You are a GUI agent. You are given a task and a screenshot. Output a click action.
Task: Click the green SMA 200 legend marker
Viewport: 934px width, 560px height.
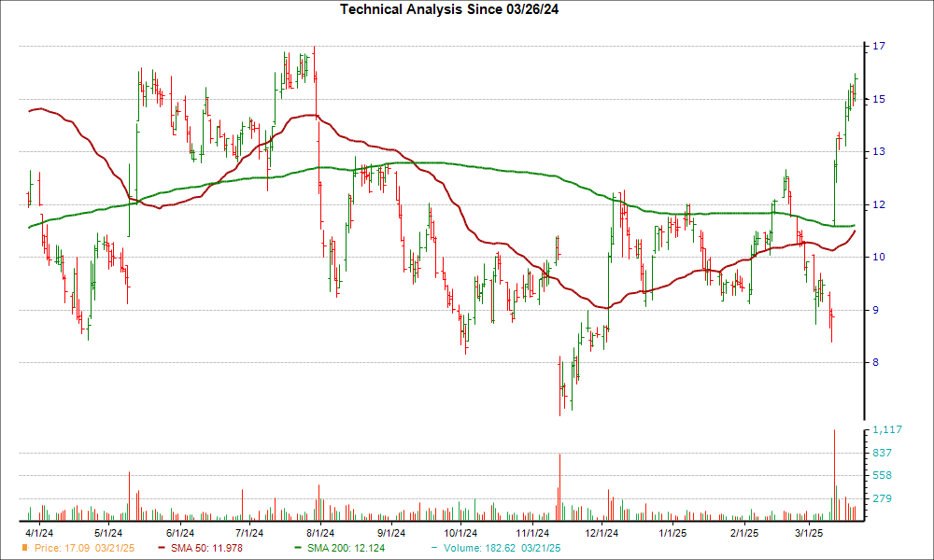[298, 548]
